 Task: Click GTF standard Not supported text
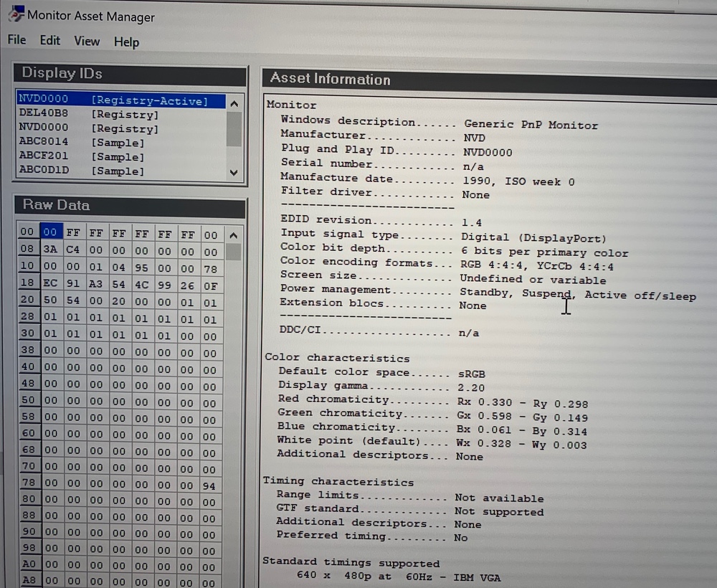(499, 512)
